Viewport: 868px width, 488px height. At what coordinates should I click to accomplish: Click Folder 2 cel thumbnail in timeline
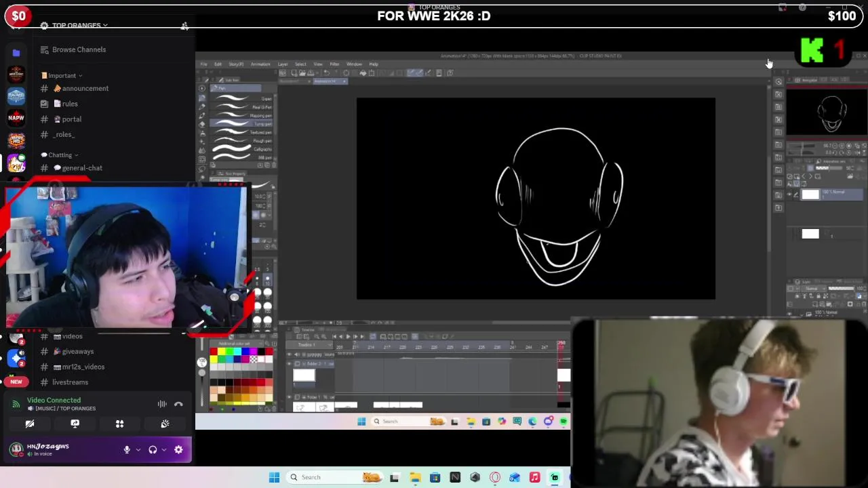coord(304,375)
